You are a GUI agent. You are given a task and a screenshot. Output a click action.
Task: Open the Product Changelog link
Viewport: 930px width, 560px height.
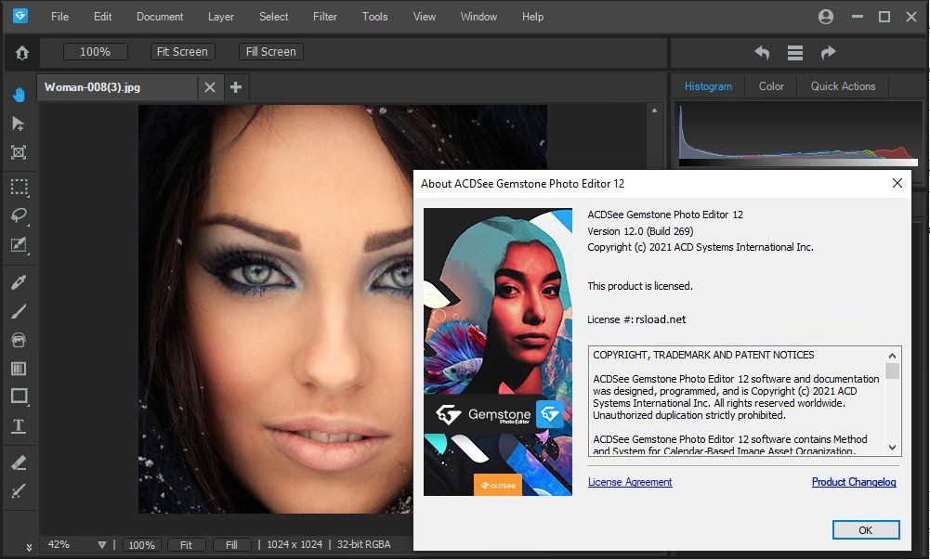pyautogui.click(x=854, y=482)
